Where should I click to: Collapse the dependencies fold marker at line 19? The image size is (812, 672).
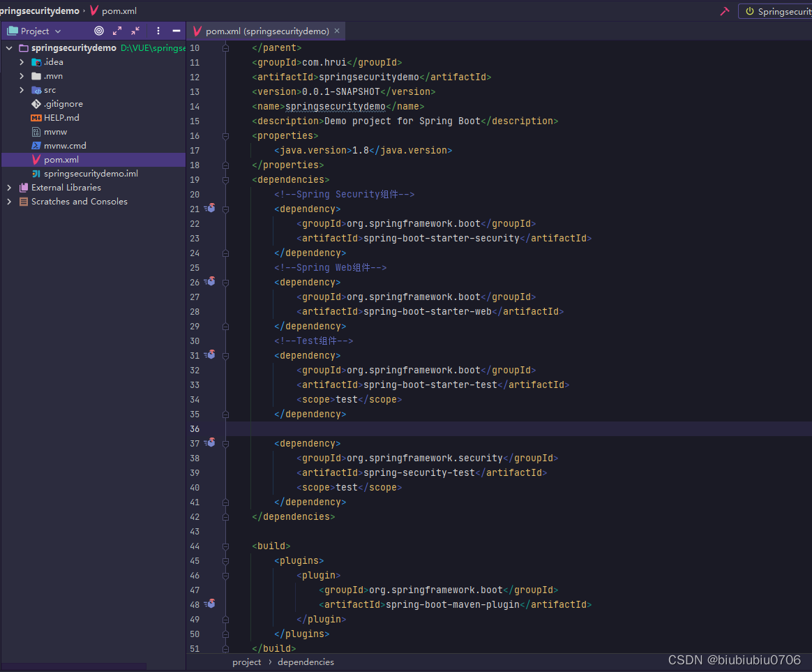pyautogui.click(x=225, y=179)
